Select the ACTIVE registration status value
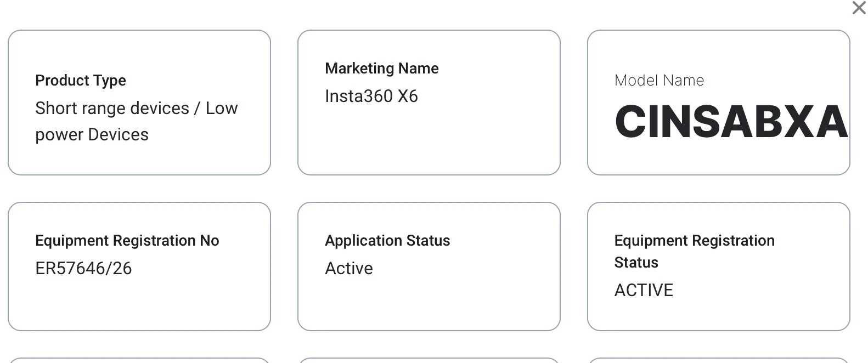 tap(644, 290)
